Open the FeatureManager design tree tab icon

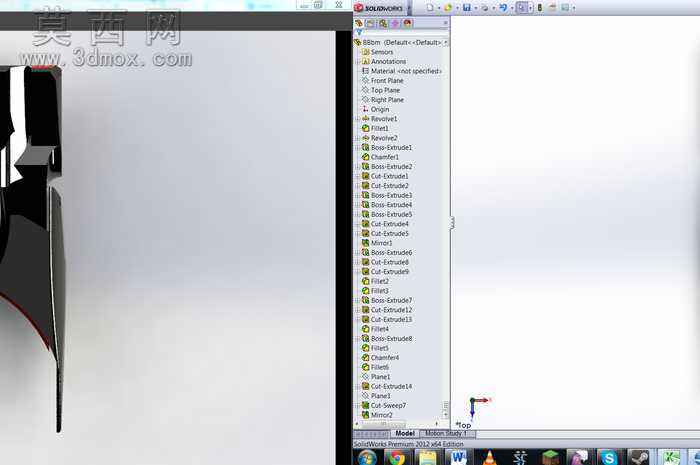(359, 23)
